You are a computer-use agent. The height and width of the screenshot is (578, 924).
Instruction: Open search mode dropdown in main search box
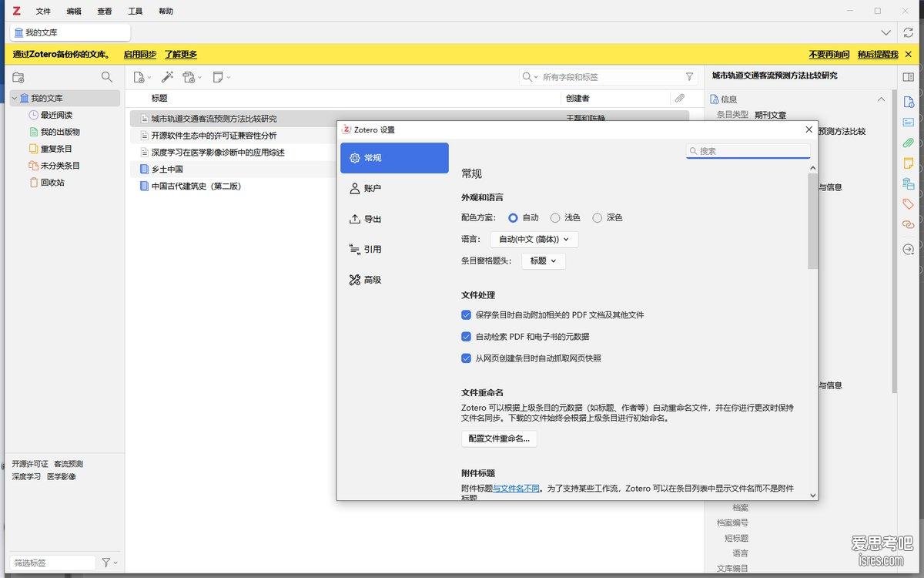point(531,77)
